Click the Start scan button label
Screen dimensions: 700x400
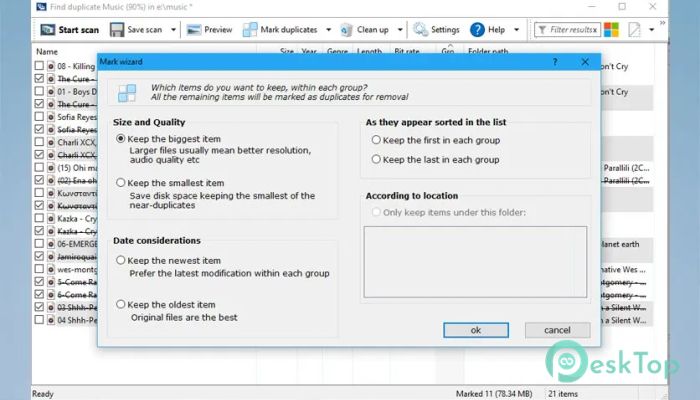pos(79,30)
